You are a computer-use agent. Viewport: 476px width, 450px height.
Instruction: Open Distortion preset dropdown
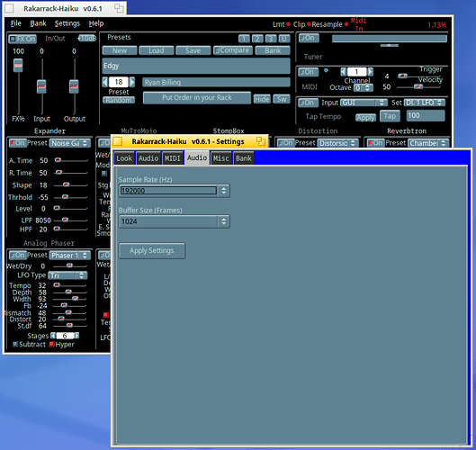[x=337, y=143]
